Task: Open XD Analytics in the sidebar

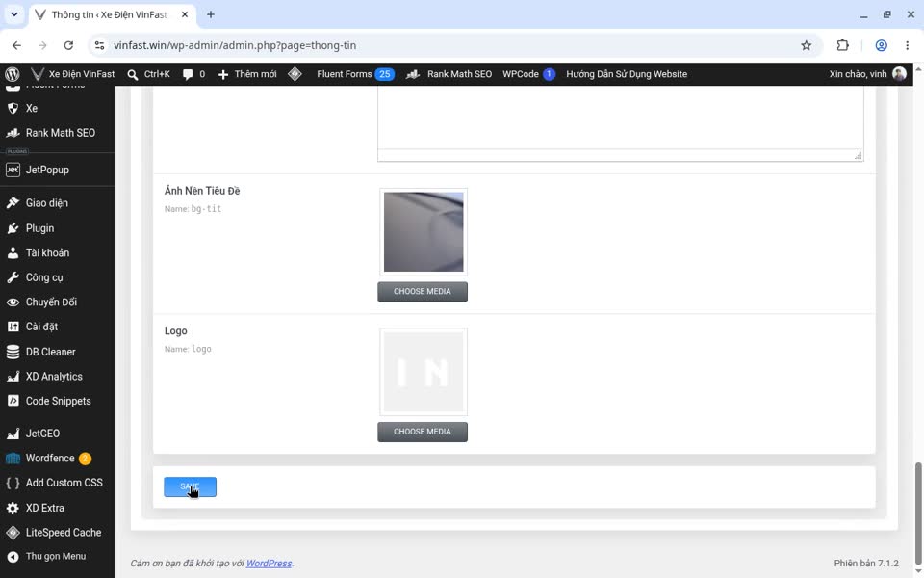Action: point(58,377)
